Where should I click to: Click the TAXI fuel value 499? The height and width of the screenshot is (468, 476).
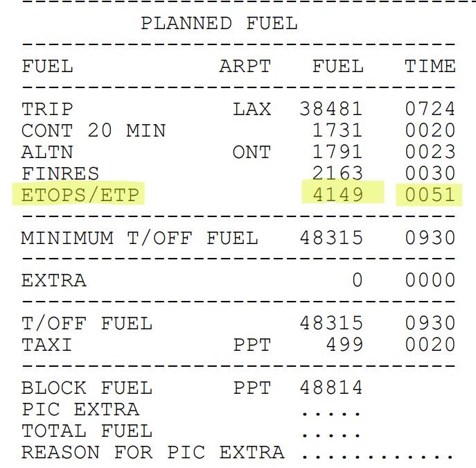pyautogui.click(x=344, y=345)
